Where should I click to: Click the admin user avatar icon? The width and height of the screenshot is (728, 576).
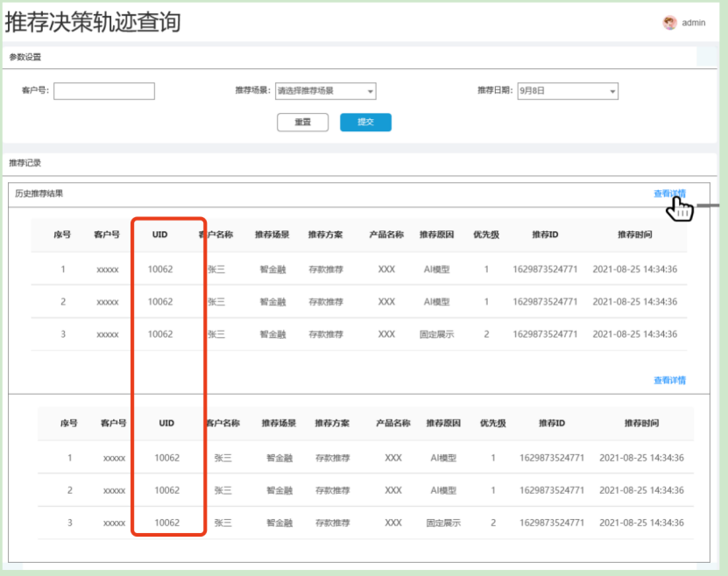click(x=670, y=23)
